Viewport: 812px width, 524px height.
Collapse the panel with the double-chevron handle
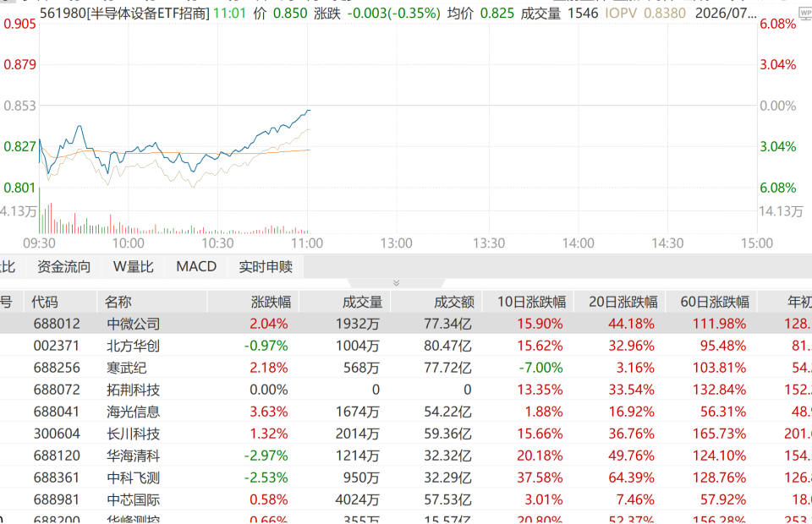(396, 283)
